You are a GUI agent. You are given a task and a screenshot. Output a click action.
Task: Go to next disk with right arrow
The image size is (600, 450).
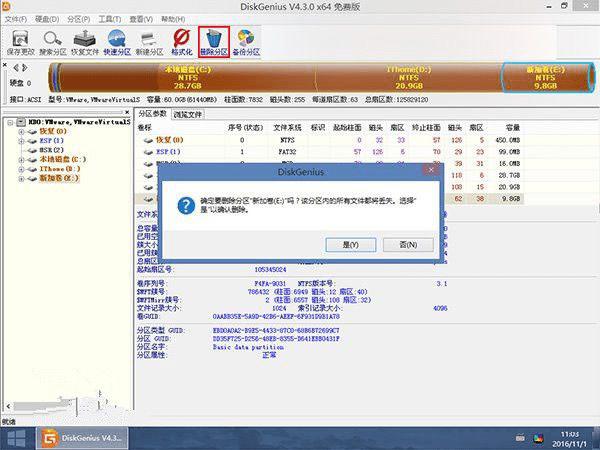pyautogui.click(x=24, y=68)
